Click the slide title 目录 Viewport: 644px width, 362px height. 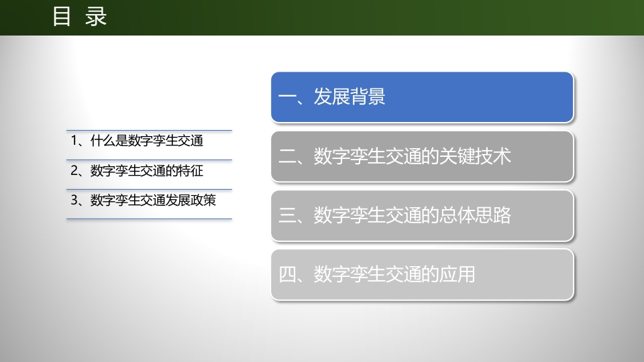(80, 17)
